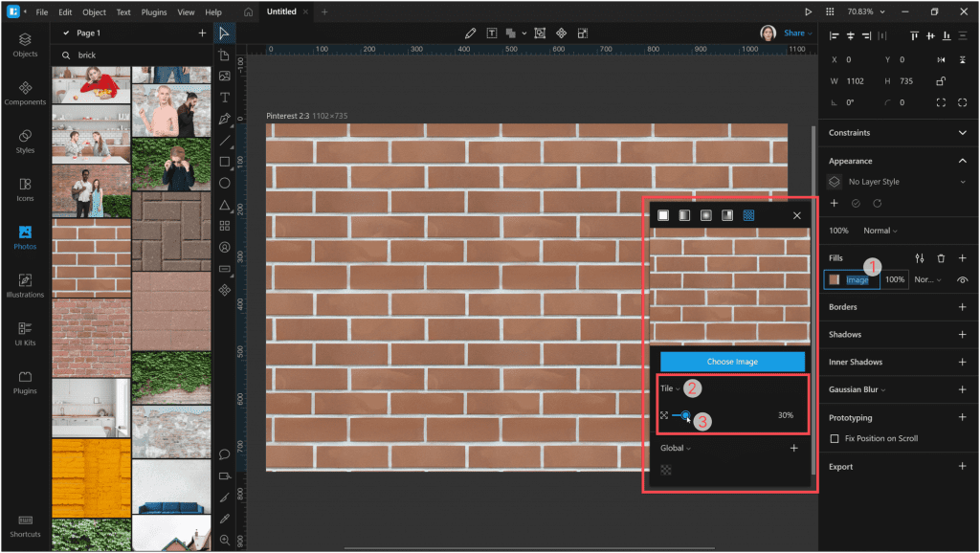Open the zoom level 70.83% dropdown

click(866, 11)
